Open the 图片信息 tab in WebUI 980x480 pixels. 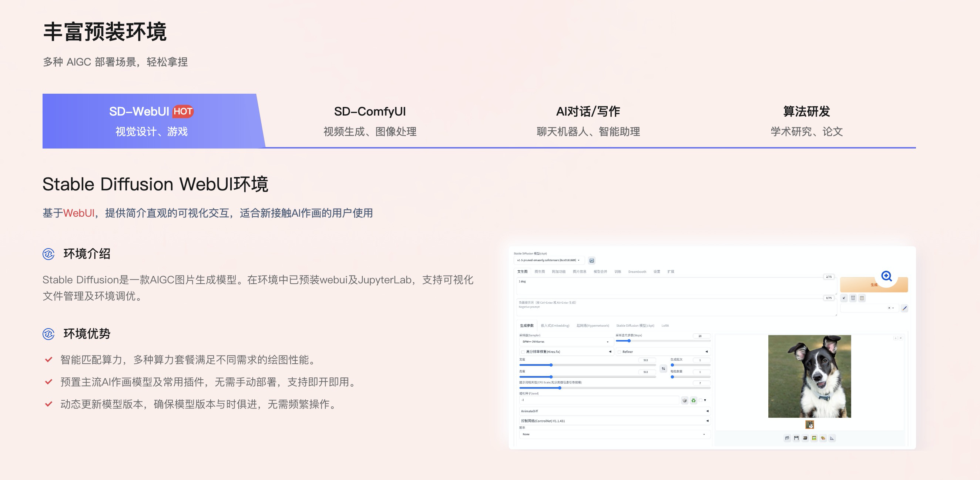[580, 272]
